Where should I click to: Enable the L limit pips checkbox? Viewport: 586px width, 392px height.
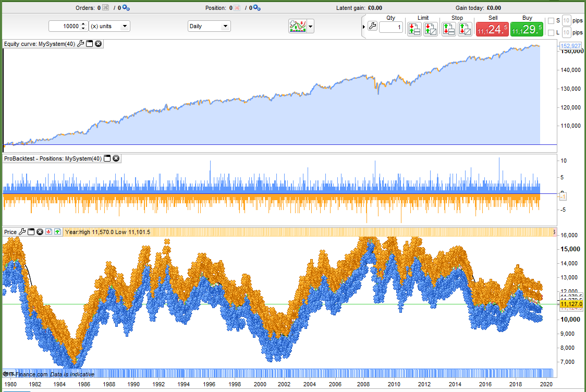(551, 33)
